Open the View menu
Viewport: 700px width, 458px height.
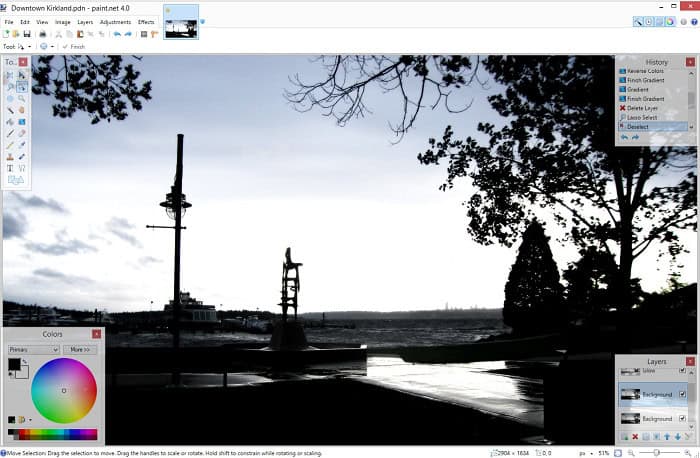pyautogui.click(x=42, y=22)
